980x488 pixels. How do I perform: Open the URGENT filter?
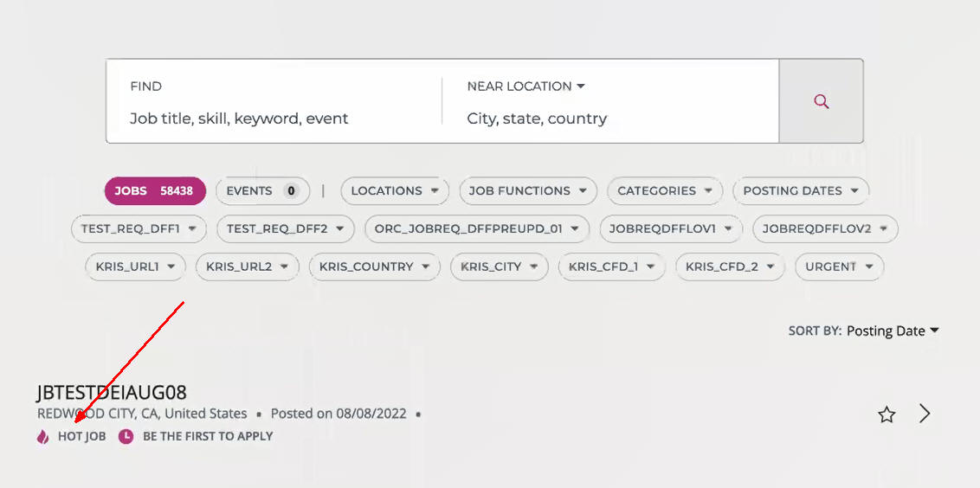click(840, 266)
